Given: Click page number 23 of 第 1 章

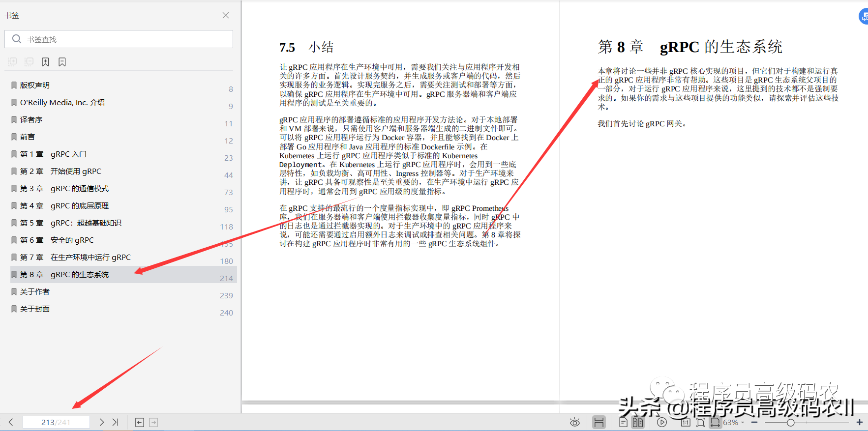Looking at the screenshot, I should (229, 158).
